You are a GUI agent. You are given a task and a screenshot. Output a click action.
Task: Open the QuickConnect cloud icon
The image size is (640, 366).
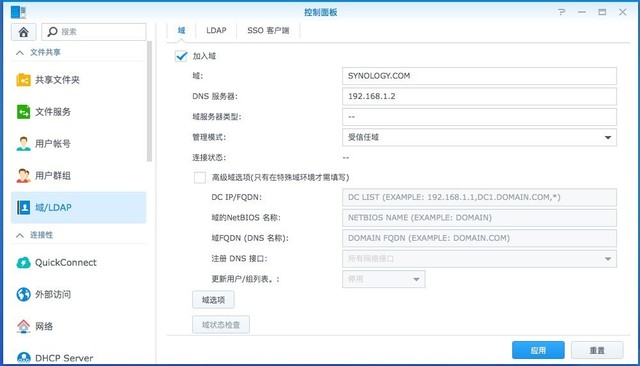23,262
